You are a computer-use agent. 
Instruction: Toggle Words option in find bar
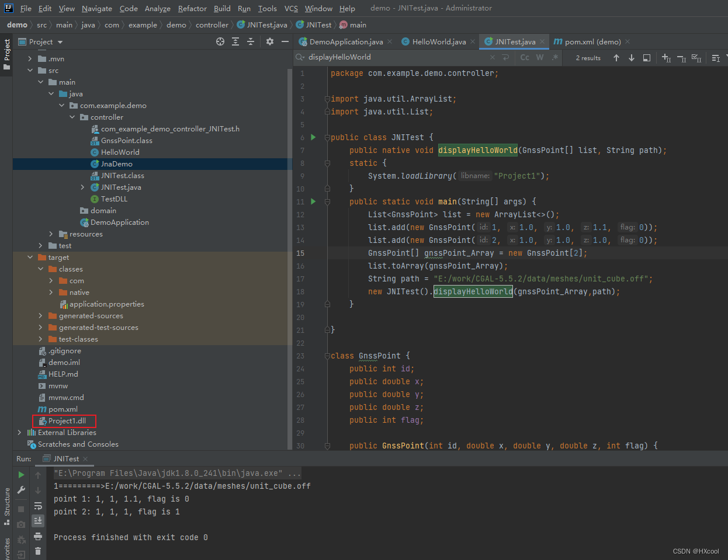(540, 57)
